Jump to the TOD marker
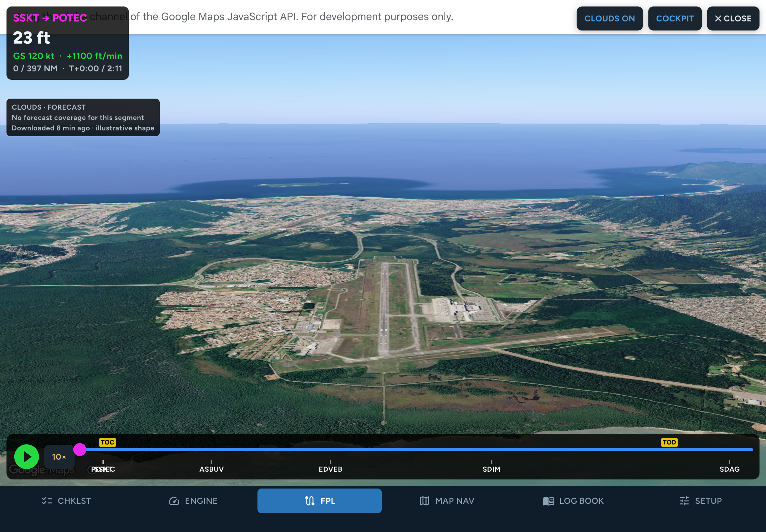The height and width of the screenshot is (532, 766). (669, 442)
